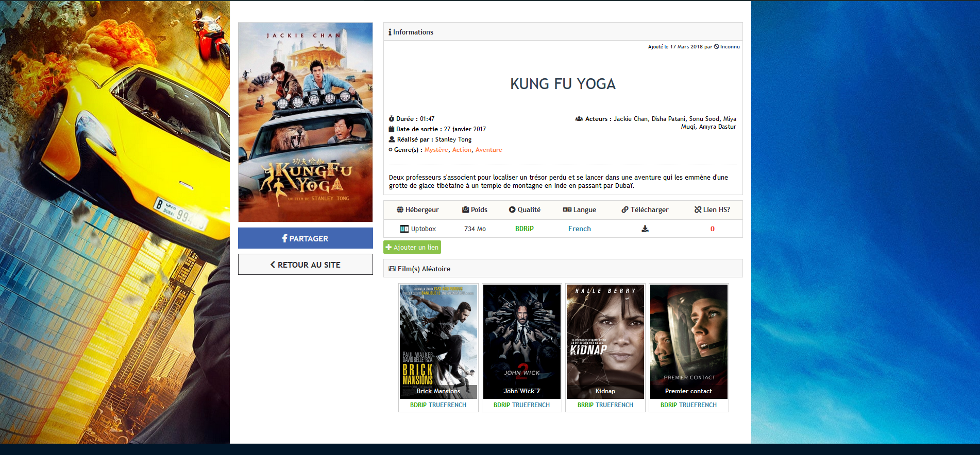Click the globe icon beside Hébergeur

coord(400,209)
